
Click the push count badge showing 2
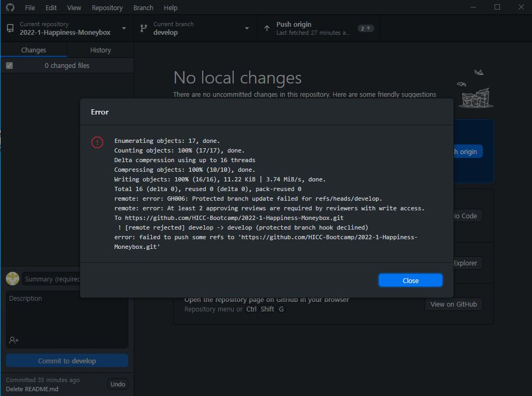365,28
